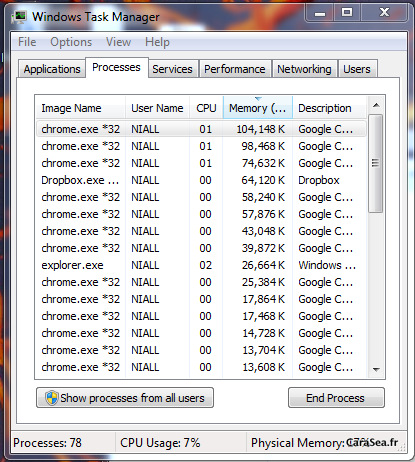
Task: Open the Help menu
Action: tap(157, 42)
